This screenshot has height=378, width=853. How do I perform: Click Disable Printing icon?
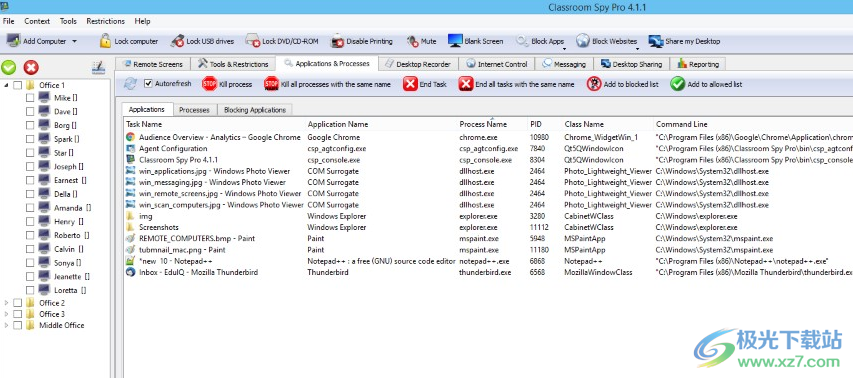pos(338,41)
